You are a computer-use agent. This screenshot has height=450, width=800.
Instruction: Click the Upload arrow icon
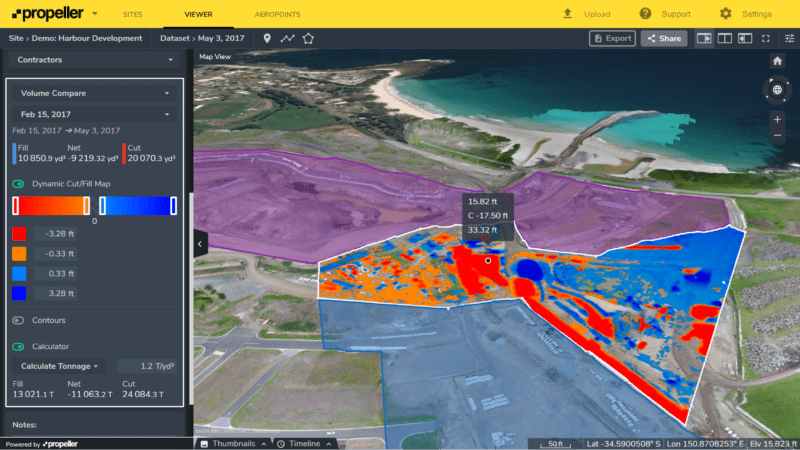click(567, 14)
